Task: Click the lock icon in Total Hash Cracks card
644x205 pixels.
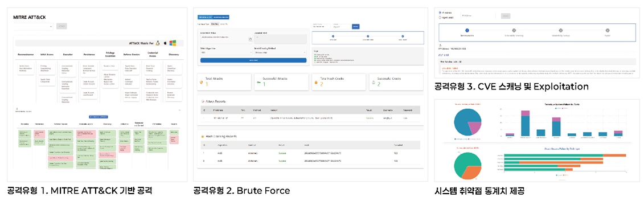Action: pos(315,82)
